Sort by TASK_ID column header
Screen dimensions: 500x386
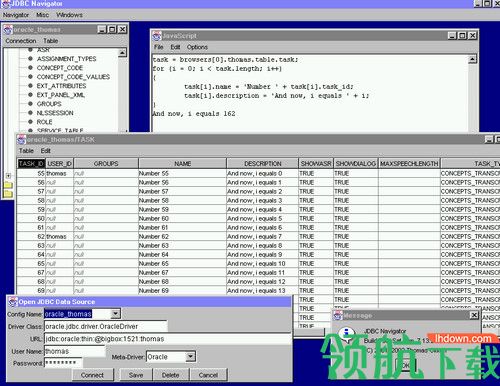pos(31,164)
